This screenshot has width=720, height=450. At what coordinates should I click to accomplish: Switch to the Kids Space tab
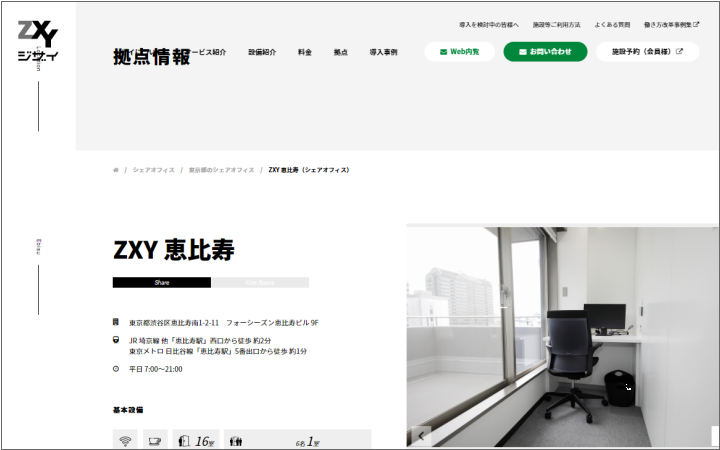tap(260, 282)
